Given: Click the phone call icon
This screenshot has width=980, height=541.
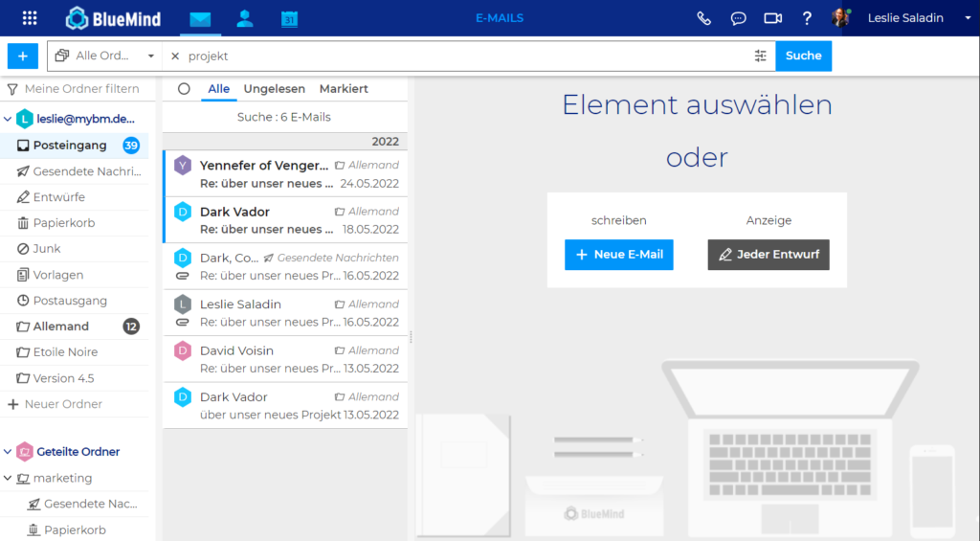Looking at the screenshot, I should point(704,18).
